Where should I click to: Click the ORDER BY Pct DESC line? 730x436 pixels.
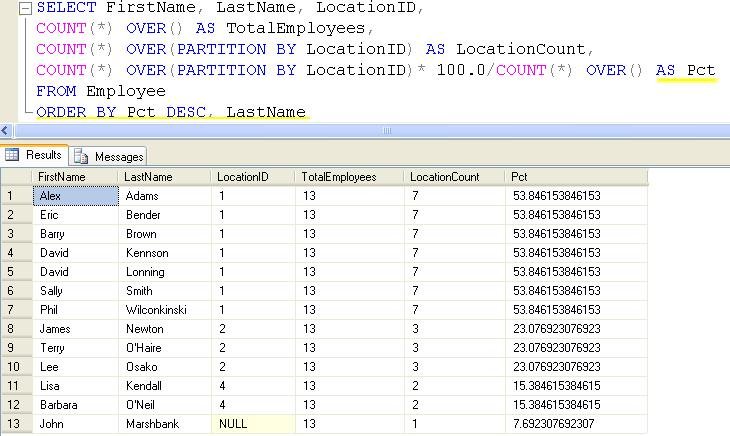pos(171,112)
